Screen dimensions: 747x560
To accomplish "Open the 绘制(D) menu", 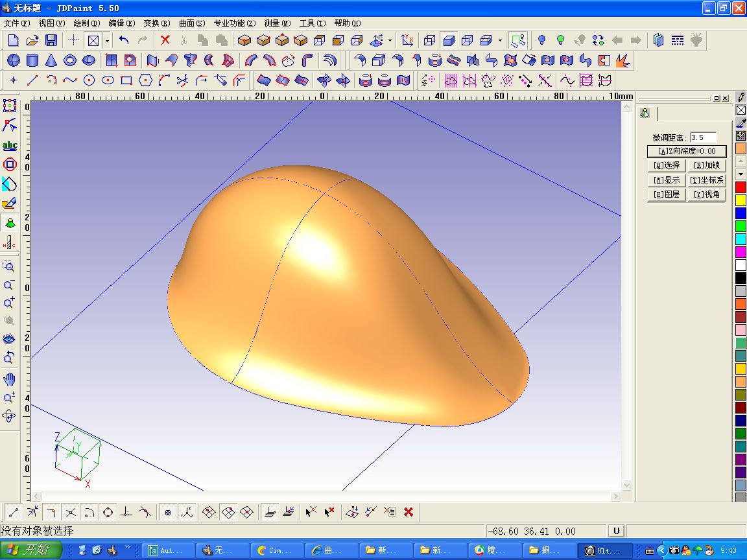I will [87, 23].
